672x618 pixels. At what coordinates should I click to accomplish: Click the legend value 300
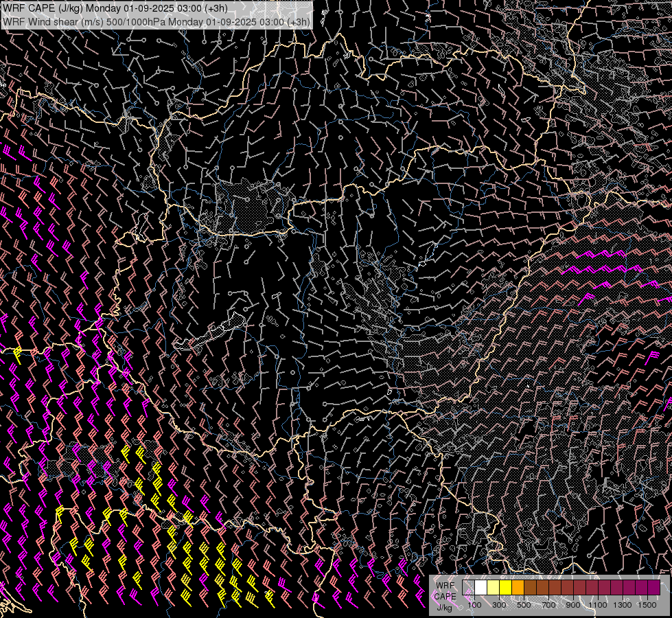tap(499, 605)
